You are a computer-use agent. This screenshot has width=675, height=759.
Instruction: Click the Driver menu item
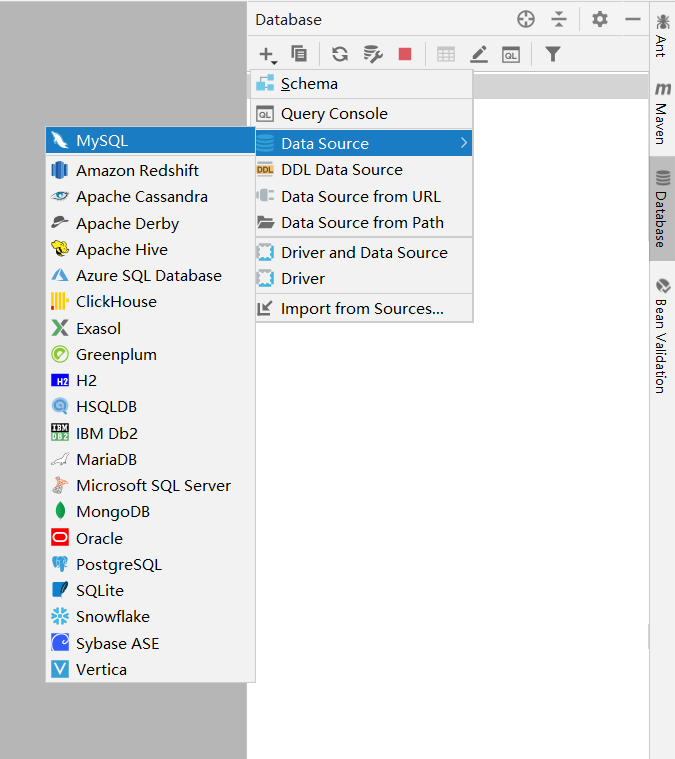(x=362, y=279)
